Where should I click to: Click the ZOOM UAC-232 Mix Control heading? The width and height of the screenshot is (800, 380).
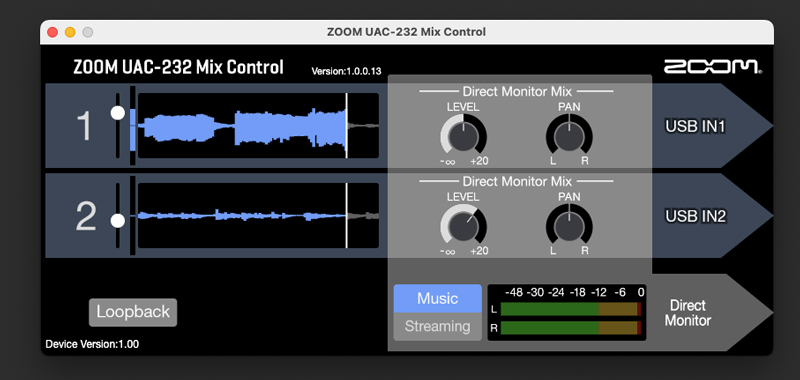(x=178, y=67)
